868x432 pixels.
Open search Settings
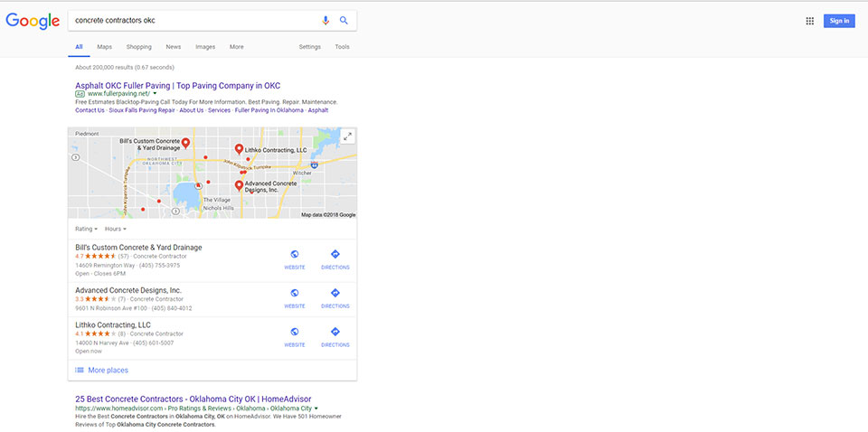(x=310, y=47)
